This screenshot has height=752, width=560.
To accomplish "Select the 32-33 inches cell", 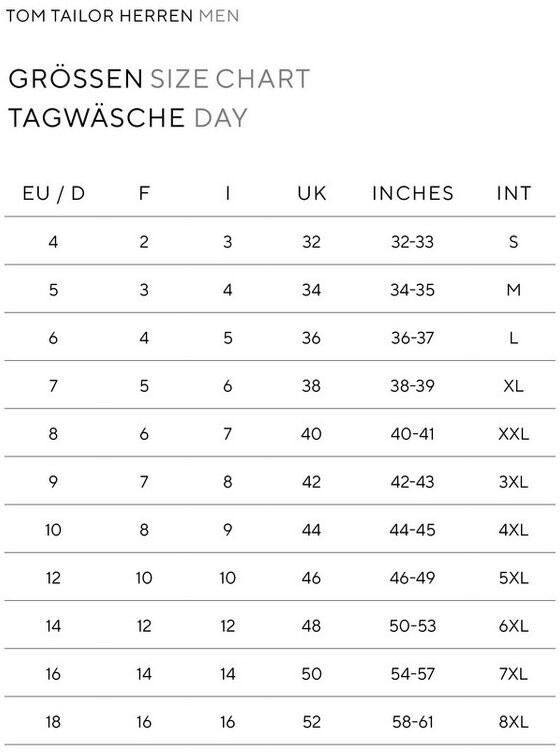I will pyautogui.click(x=412, y=242).
